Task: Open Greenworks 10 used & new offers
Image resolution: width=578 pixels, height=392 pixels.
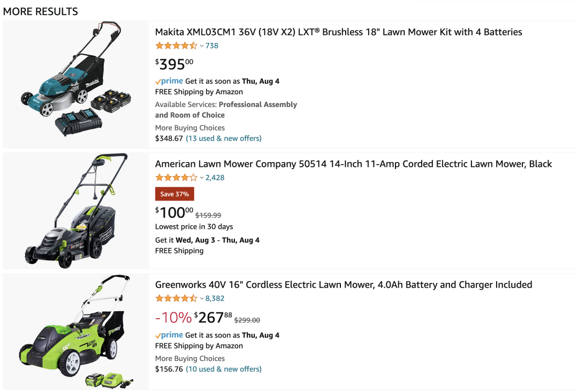Action: click(x=224, y=369)
